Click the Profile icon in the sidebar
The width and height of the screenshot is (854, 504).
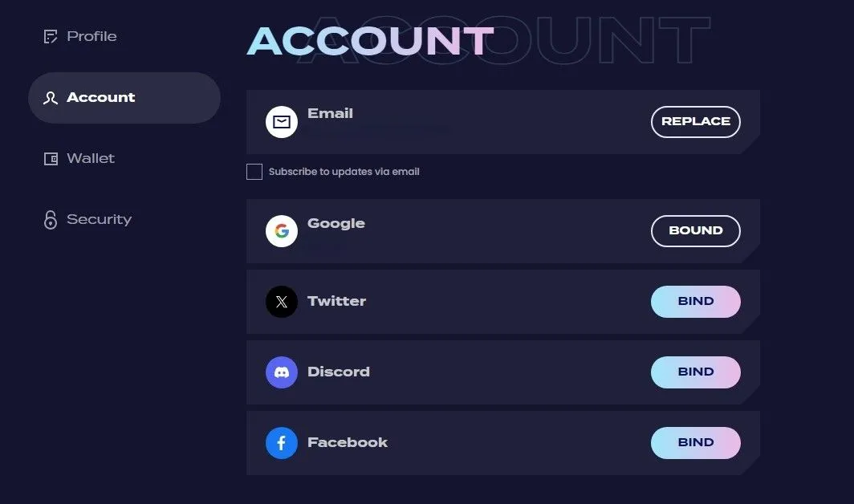pos(50,36)
